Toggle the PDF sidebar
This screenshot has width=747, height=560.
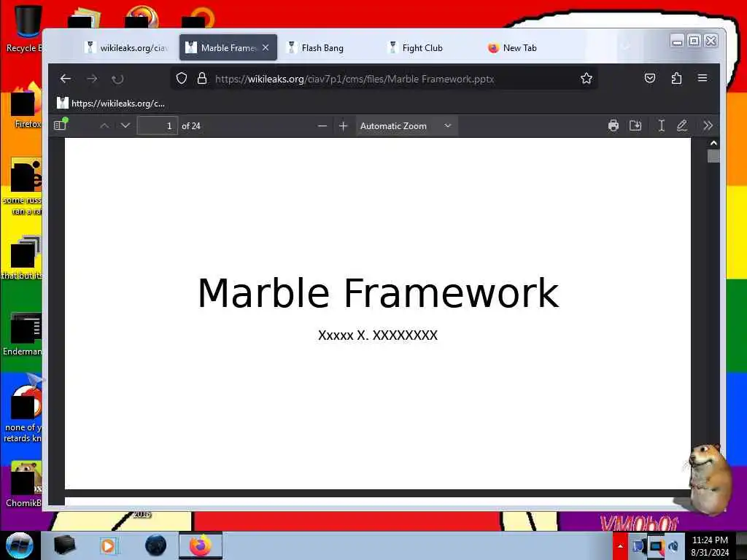click(x=61, y=125)
